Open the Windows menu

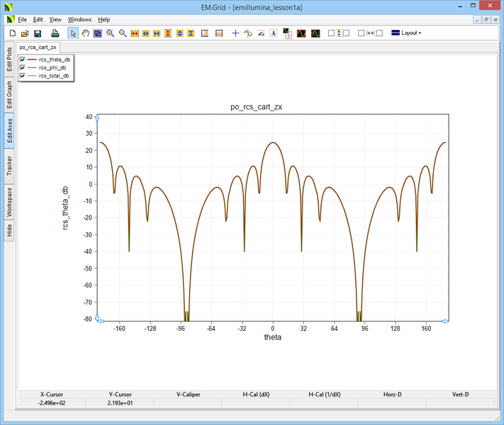click(x=79, y=19)
